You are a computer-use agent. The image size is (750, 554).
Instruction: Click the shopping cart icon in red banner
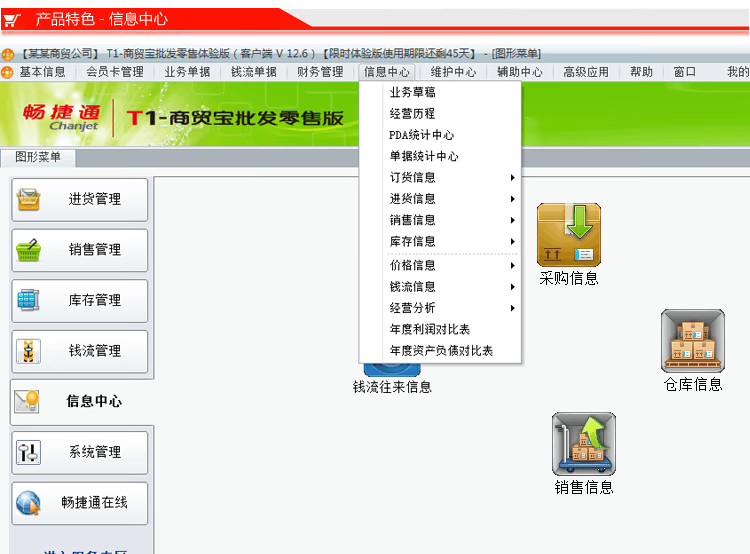click(x=12, y=20)
